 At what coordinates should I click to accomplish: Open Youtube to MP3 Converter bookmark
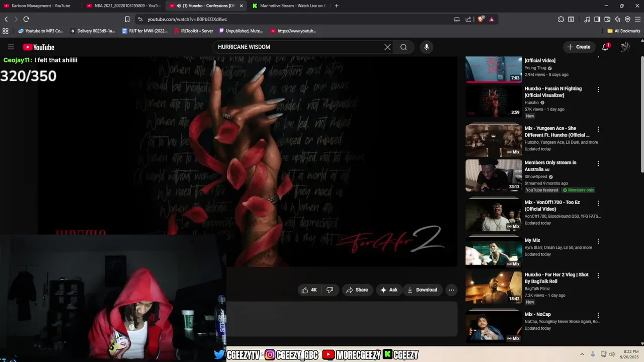[41, 31]
